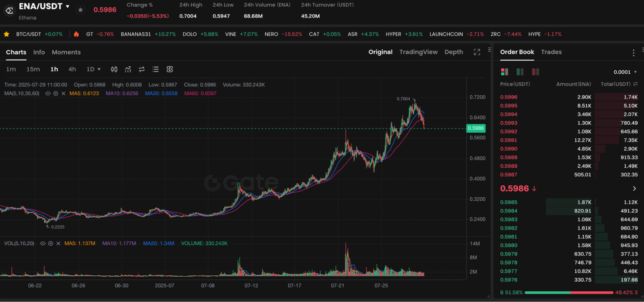Open NERO pair from ticker bar
Screen dimensions: 644x302
[x=283, y=34]
